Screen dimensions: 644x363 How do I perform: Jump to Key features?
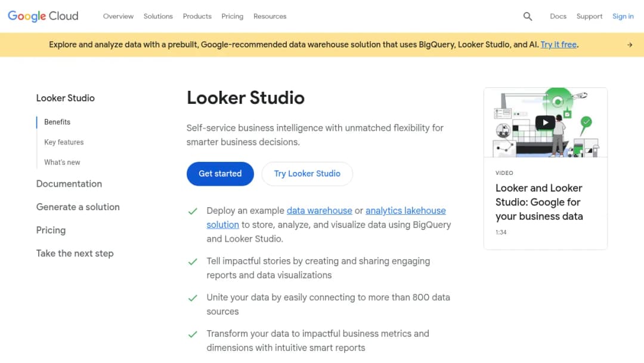(x=64, y=142)
